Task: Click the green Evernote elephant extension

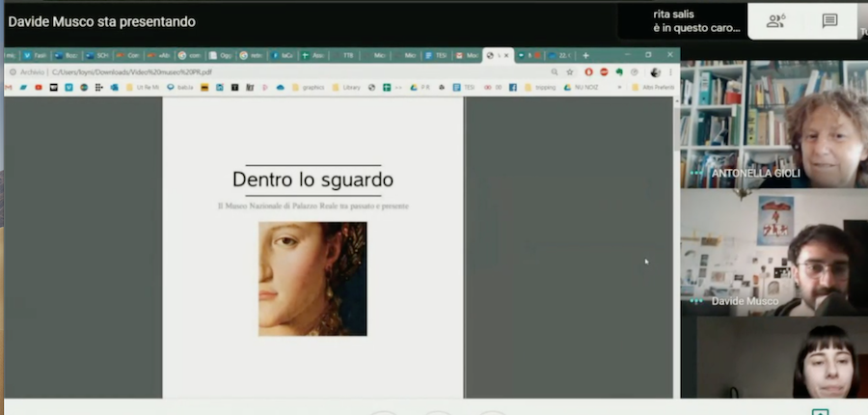Action: click(619, 72)
